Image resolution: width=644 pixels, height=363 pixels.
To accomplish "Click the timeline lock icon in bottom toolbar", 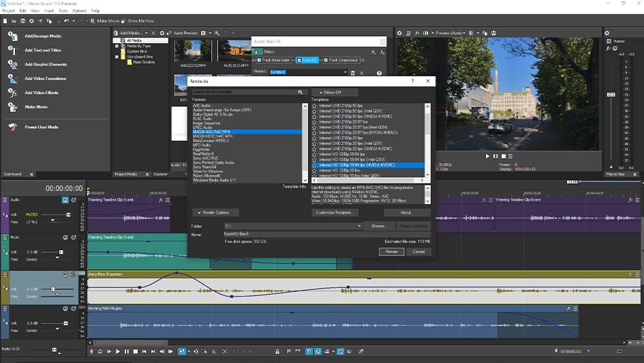I will pyautogui.click(x=277, y=351).
